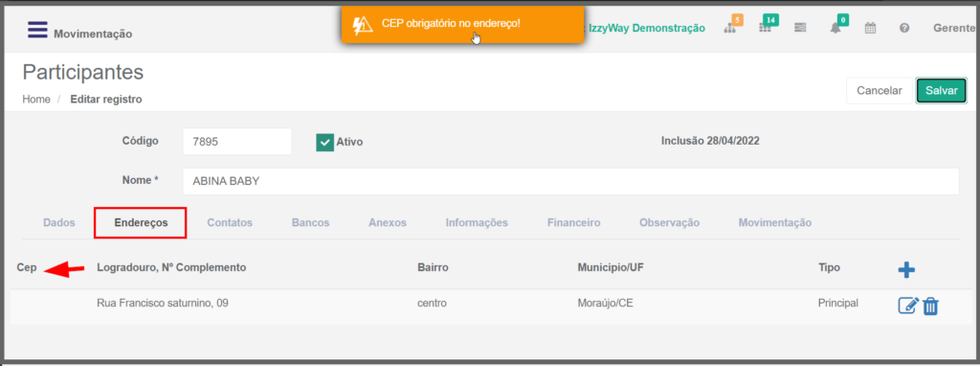Add new address with plus icon
Viewport: 980px width, 366px height.
click(906, 270)
